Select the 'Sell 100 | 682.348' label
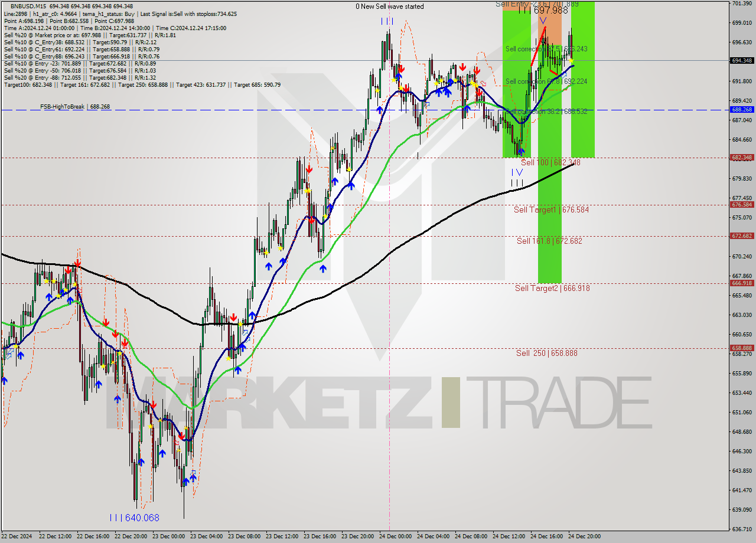This screenshot has width=756, height=543. pyautogui.click(x=550, y=162)
